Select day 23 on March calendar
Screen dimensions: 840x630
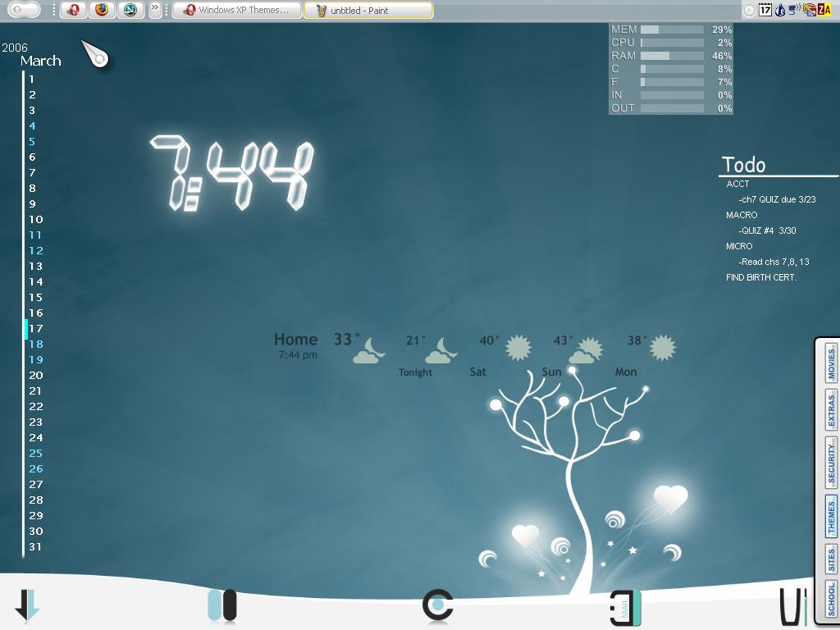click(36, 422)
